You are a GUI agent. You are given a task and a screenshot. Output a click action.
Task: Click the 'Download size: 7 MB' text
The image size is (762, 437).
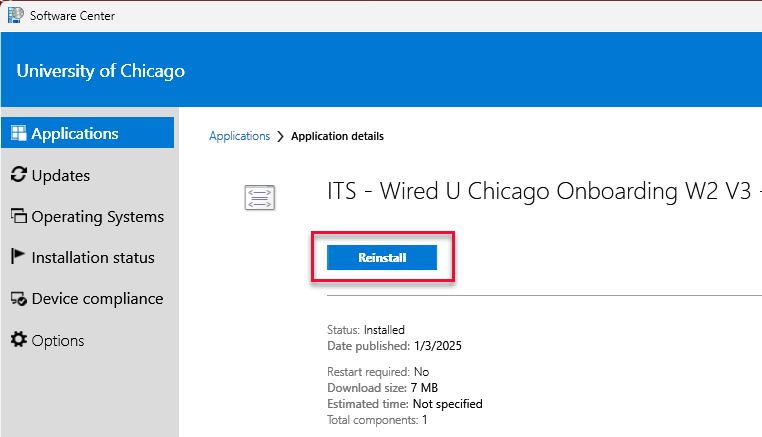click(382, 387)
